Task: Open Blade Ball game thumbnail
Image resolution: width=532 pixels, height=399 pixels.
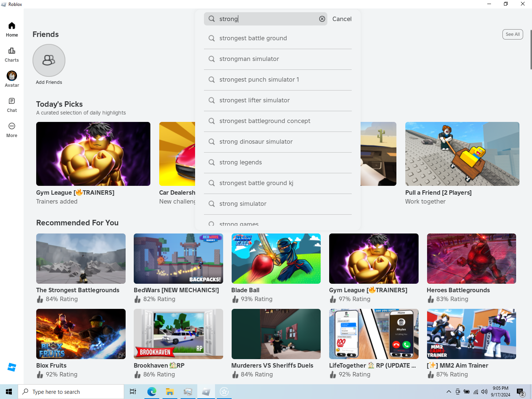Action: tap(276, 259)
